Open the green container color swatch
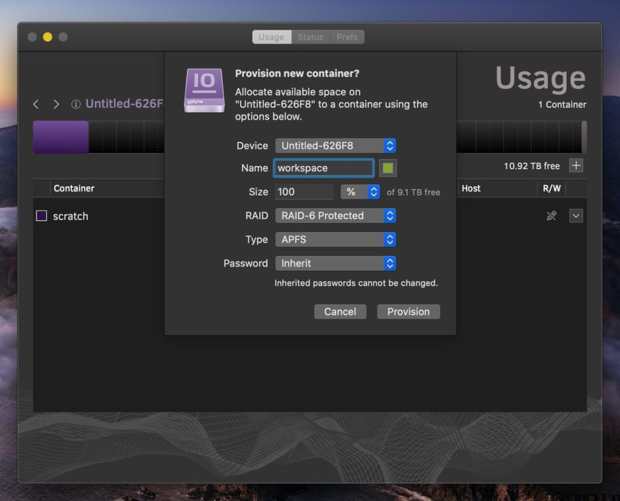This screenshot has width=620, height=501. 388,168
